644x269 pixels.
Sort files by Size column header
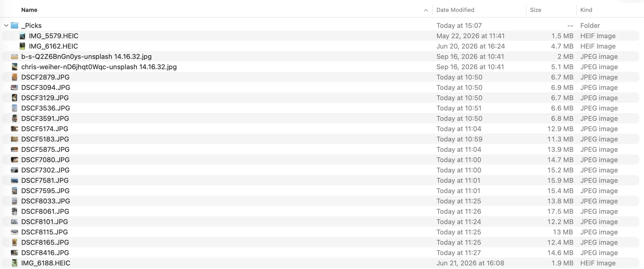click(x=536, y=10)
